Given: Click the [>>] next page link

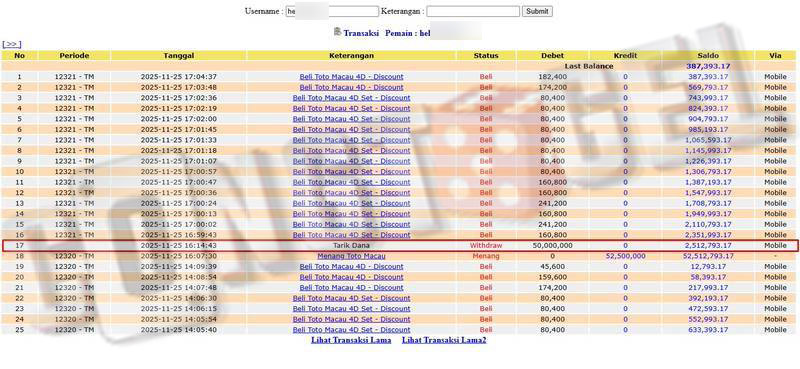Looking at the screenshot, I should pos(12,44).
